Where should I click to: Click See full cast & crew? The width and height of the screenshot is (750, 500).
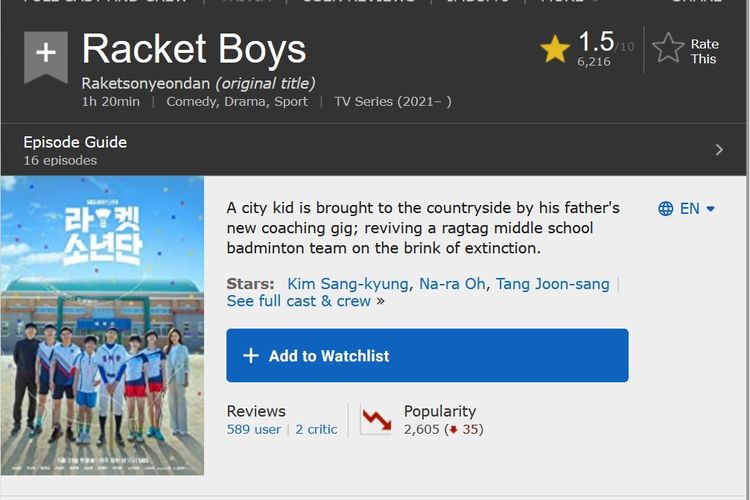pyautogui.click(x=299, y=301)
